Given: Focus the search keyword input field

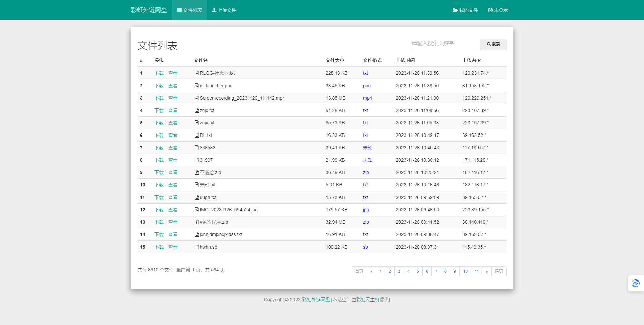Looking at the screenshot, I should tap(444, 43).
